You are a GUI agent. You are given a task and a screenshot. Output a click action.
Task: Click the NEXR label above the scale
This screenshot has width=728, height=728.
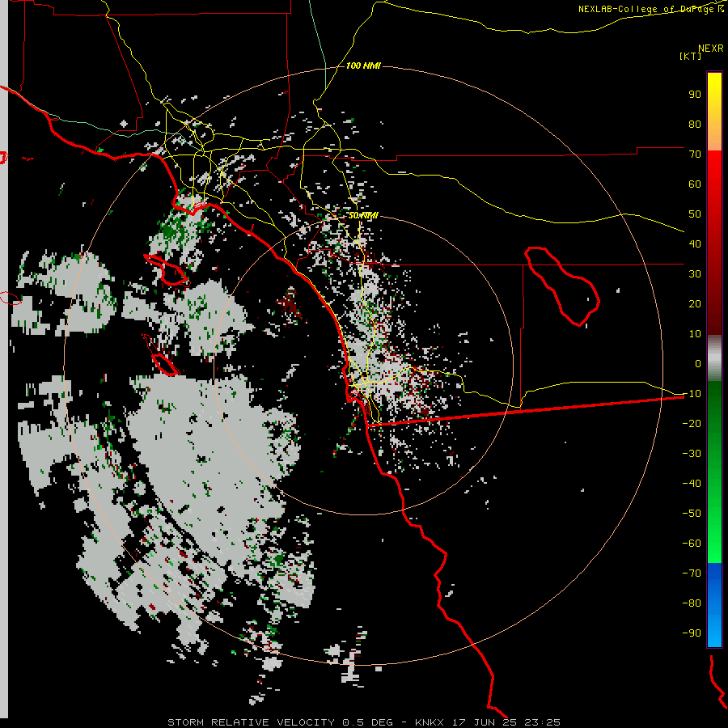pos(711,48)
